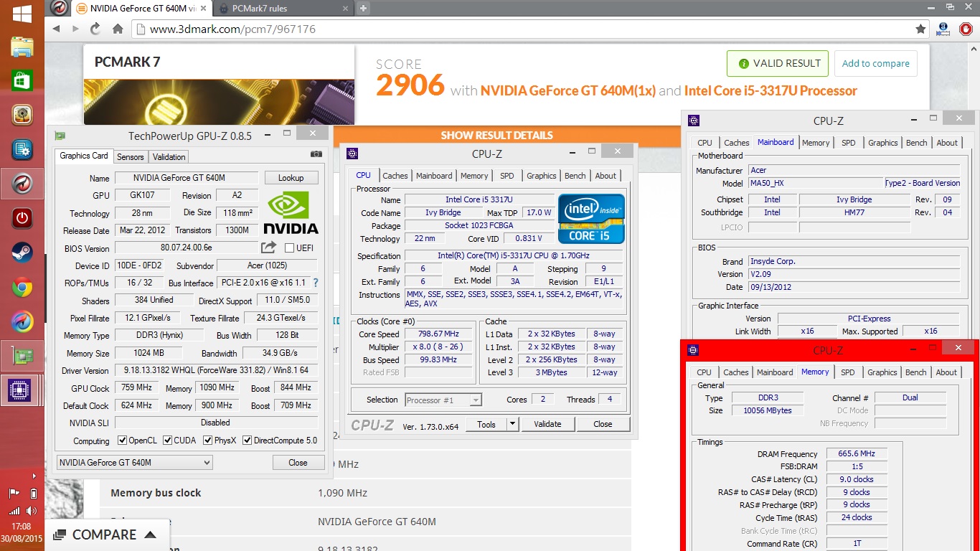Open Safari-style compass browser taskbar icon
This screenshot has height=551, width=980.
pyautogui.click(x=22, y=322)
